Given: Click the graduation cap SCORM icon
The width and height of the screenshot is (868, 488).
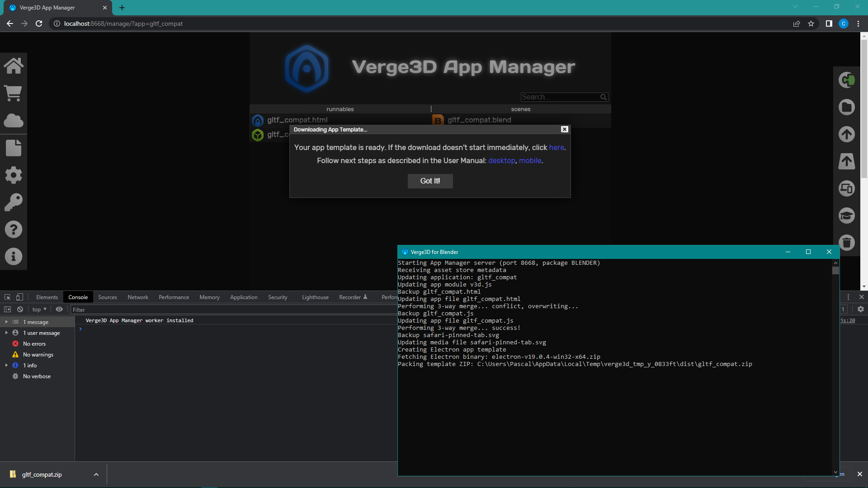Looking at the screenshot, I should [x=847, y=216].
